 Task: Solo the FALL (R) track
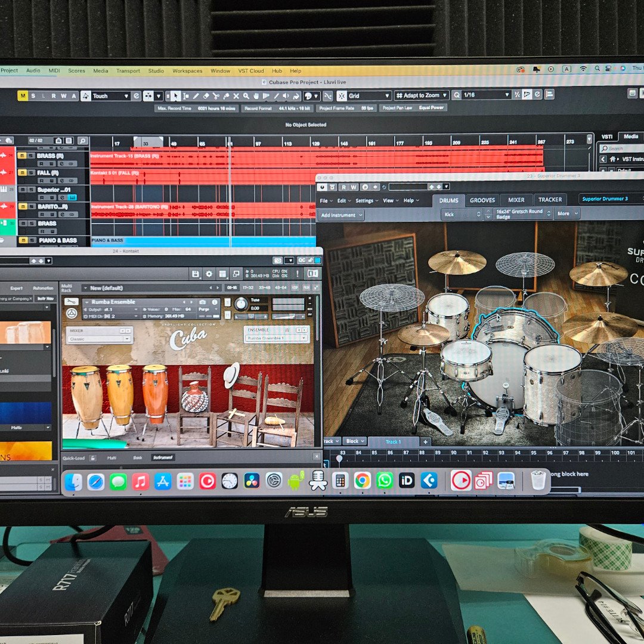click(x=31, y=172)
